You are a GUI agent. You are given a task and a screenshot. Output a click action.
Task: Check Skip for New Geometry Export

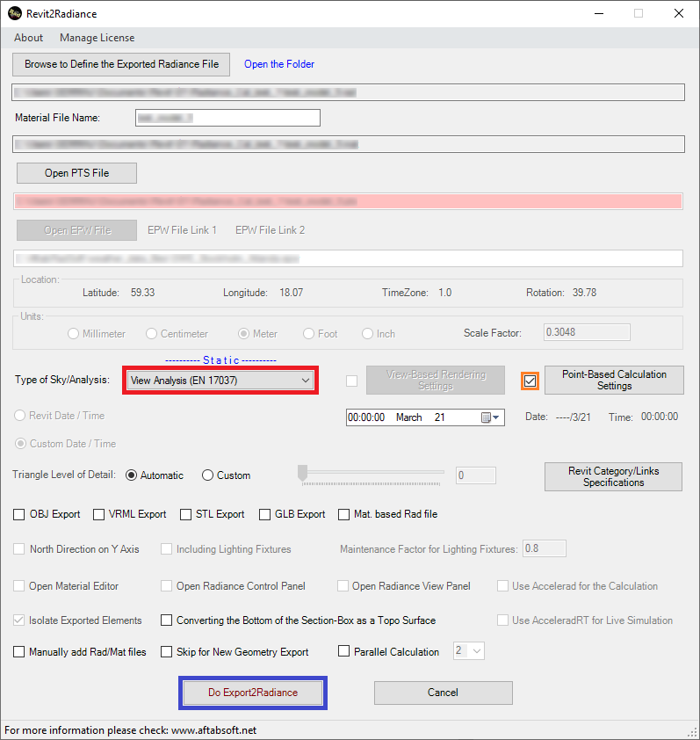166,652
